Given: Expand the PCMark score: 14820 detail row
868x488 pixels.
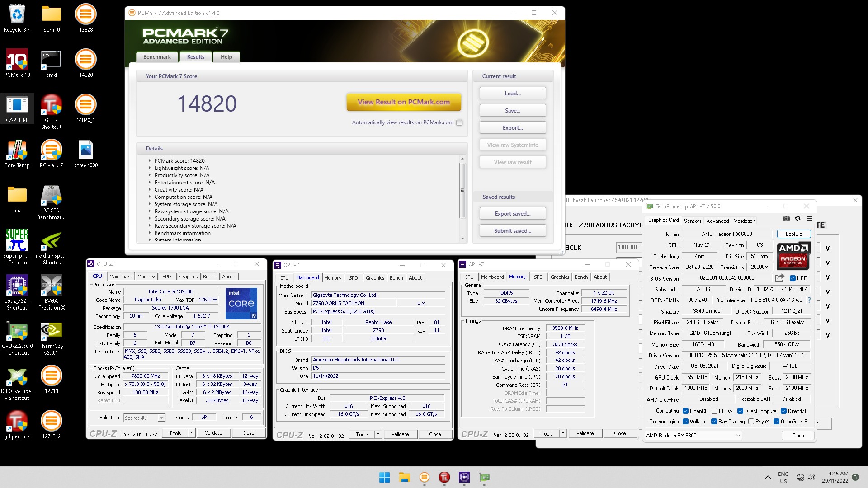Looking at the screenshot, I should click(x=149, y=161).
